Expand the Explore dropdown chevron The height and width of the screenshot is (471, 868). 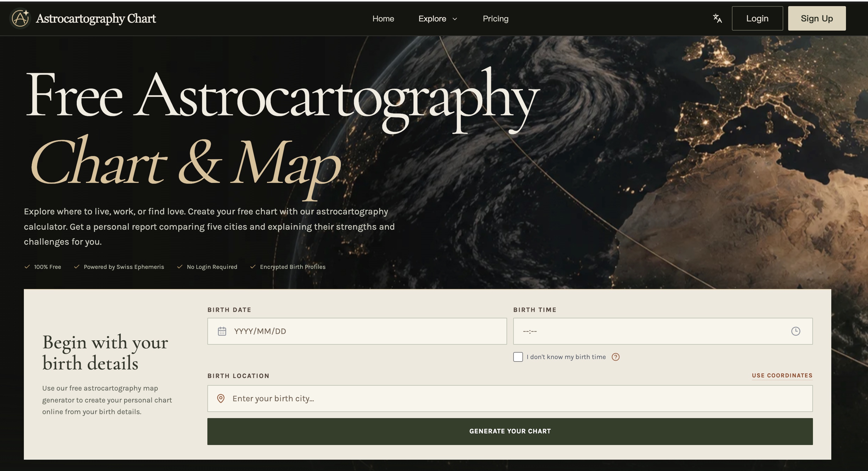tap(454, 19)
